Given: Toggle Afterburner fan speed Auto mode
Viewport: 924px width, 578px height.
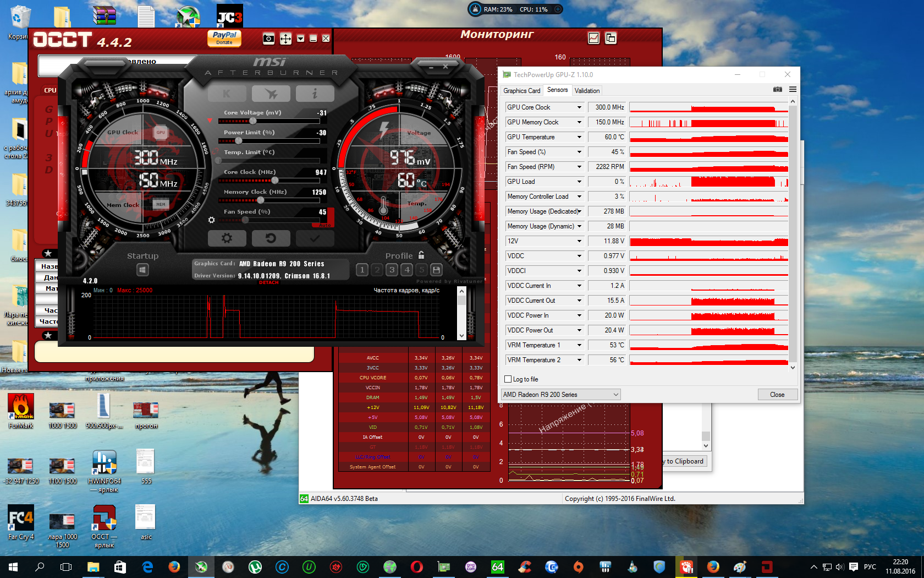Looking at the screenshot, I should tap(324, 225).
